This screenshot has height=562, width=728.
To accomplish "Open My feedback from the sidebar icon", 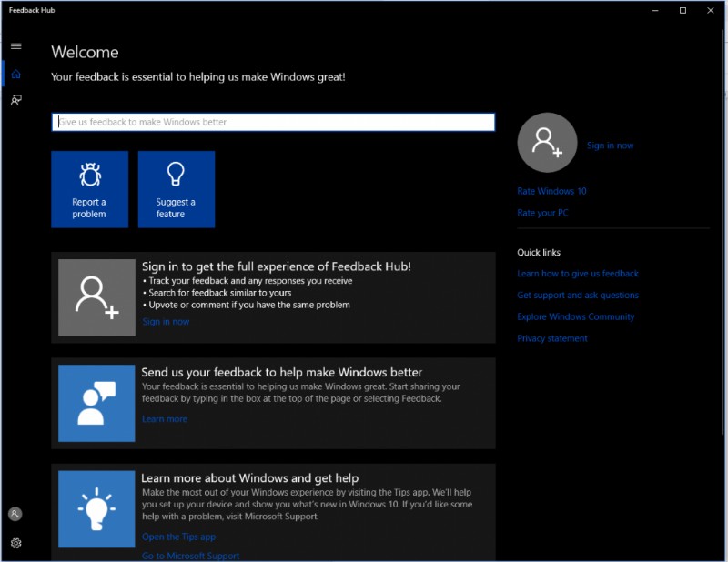I will [x=15, y=101].
